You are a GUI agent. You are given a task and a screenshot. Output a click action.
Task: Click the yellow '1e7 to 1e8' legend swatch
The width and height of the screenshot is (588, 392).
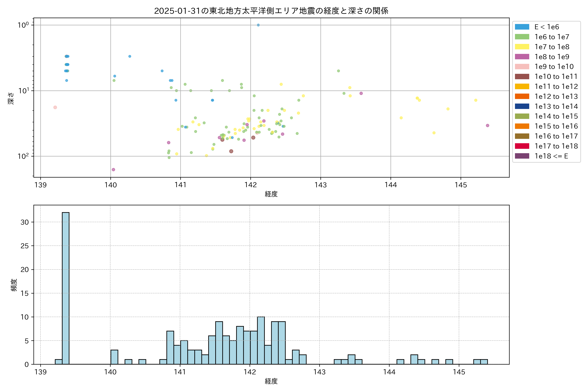click(x=522, y=47)
